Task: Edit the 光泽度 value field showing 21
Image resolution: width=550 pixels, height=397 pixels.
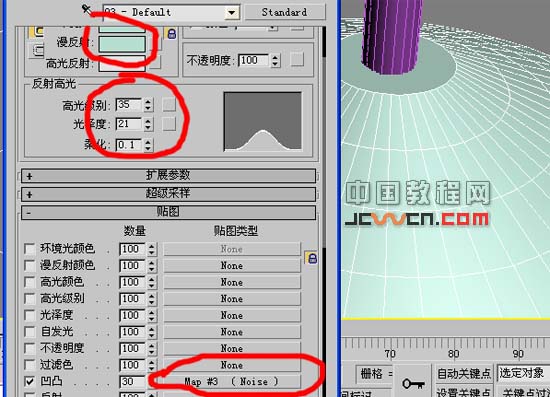Action: 129,124
